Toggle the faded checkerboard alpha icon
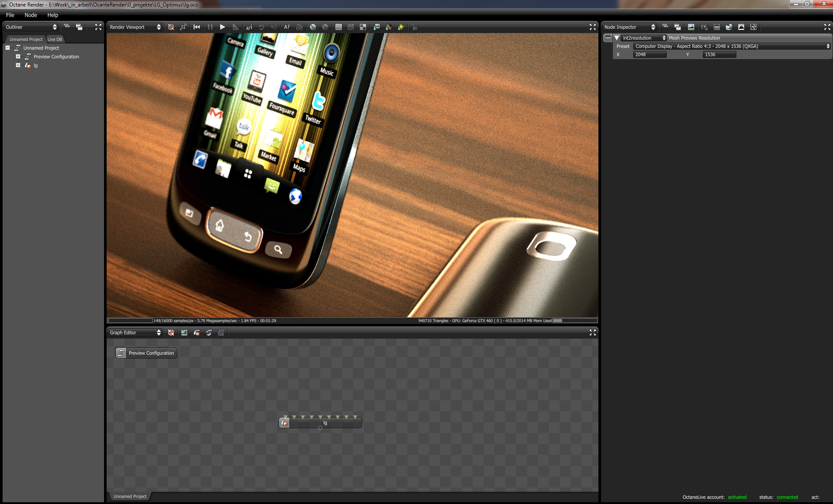 pyautogui.click(x=351, y=27)
